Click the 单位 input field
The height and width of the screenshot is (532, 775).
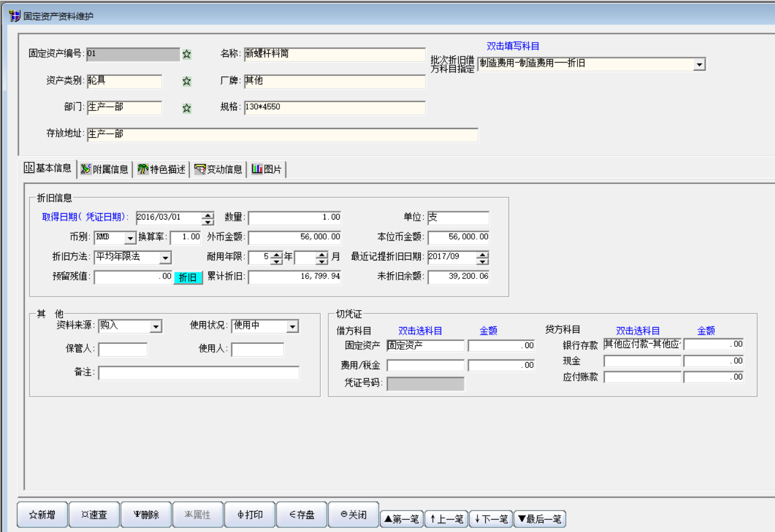pos(458,218)
